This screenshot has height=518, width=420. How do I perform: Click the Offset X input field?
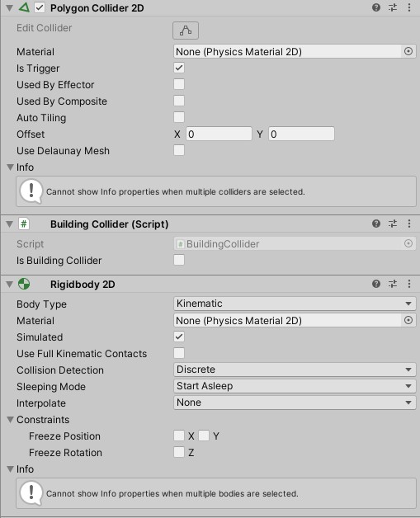point(219,134)
